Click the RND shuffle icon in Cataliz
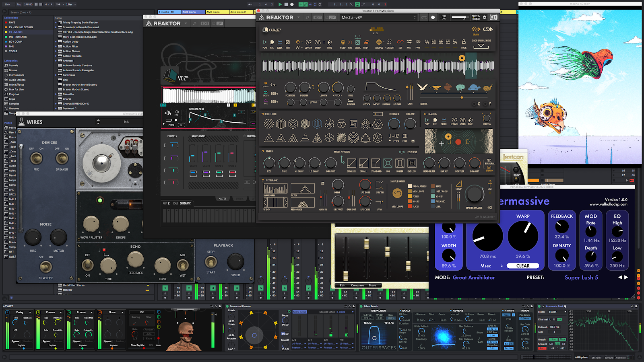This screenshot has width=644, height=362. pyautogui.click(x=409, y=42)
